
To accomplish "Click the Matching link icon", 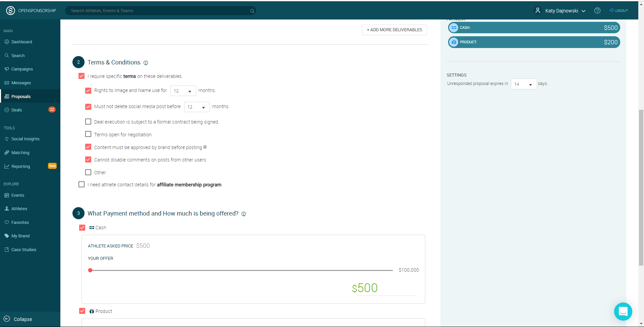I will [7, 152].
